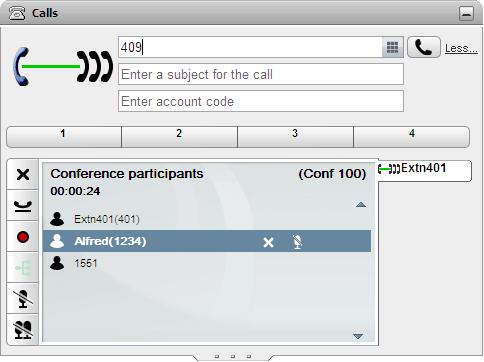
Task: Click the Less... link
Action: (x=461, y=49)
